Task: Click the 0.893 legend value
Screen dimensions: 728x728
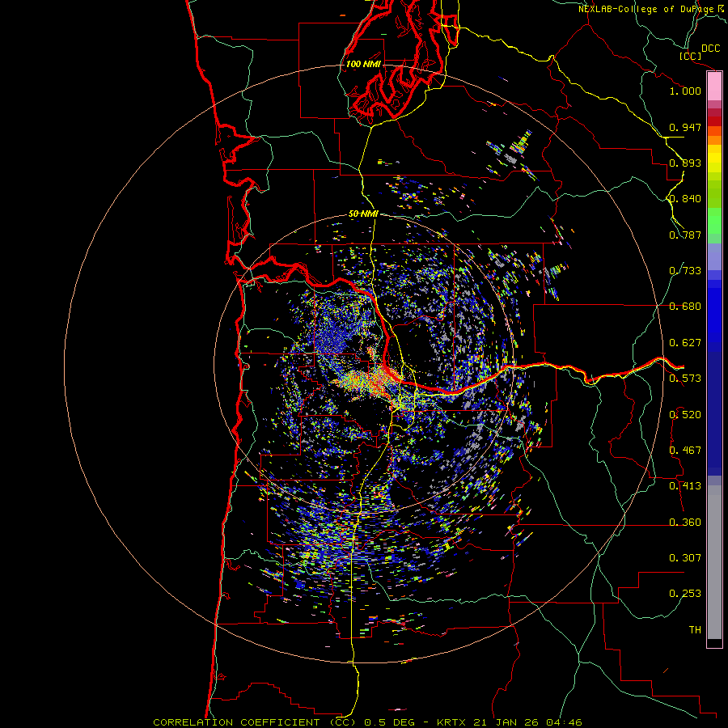Action: (x=685, y=163)
